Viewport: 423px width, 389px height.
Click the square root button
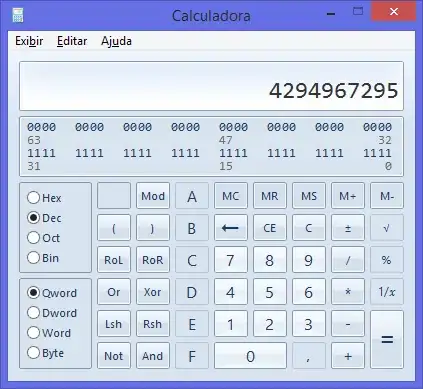coord(387,228)
